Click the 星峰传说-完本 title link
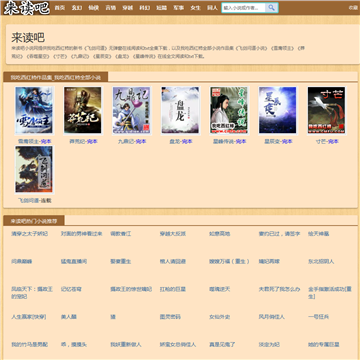Viewport: 360px width, 360px height. 229,141
